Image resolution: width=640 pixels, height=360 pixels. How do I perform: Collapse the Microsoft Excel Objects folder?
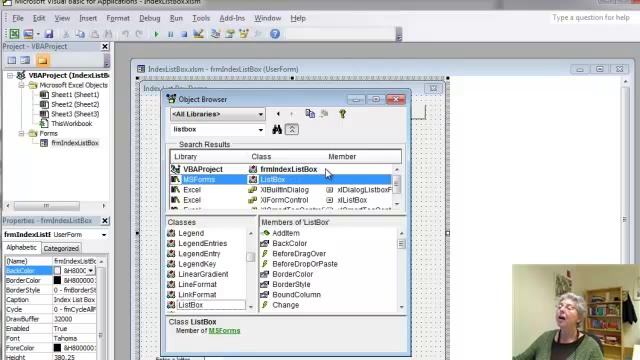[x=22, y=85]
